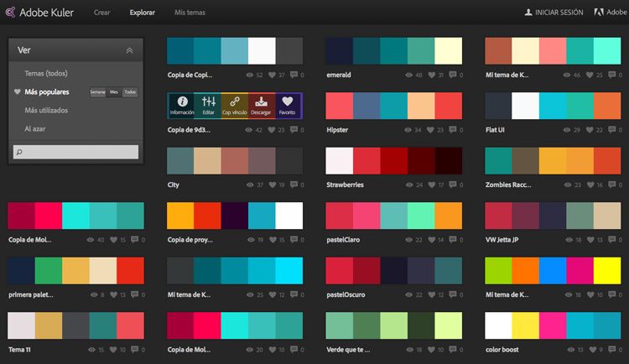The width and height of the screenshot is (629, 364).
Task: Open the Explorar tab
Action: (x=142, y=13)
